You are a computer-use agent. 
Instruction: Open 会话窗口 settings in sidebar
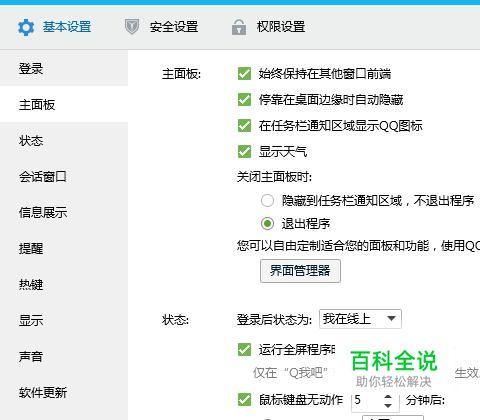(64, 176)
